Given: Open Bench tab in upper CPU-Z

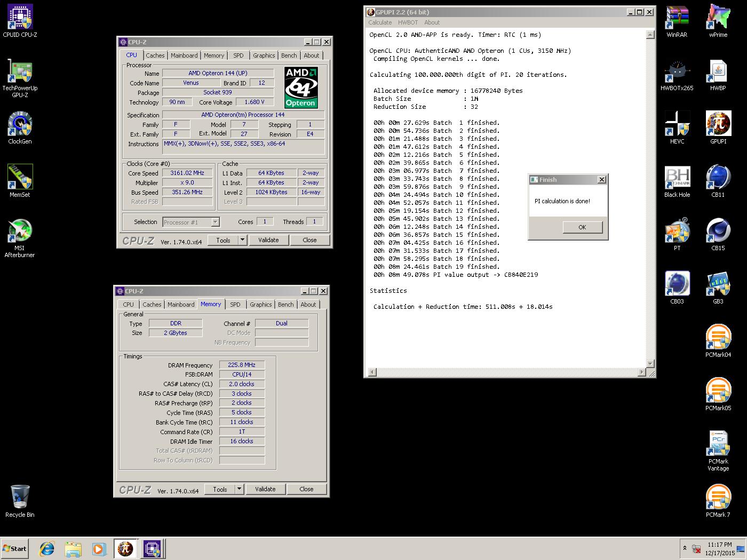Looking at the screenshot, I should 289,55.
